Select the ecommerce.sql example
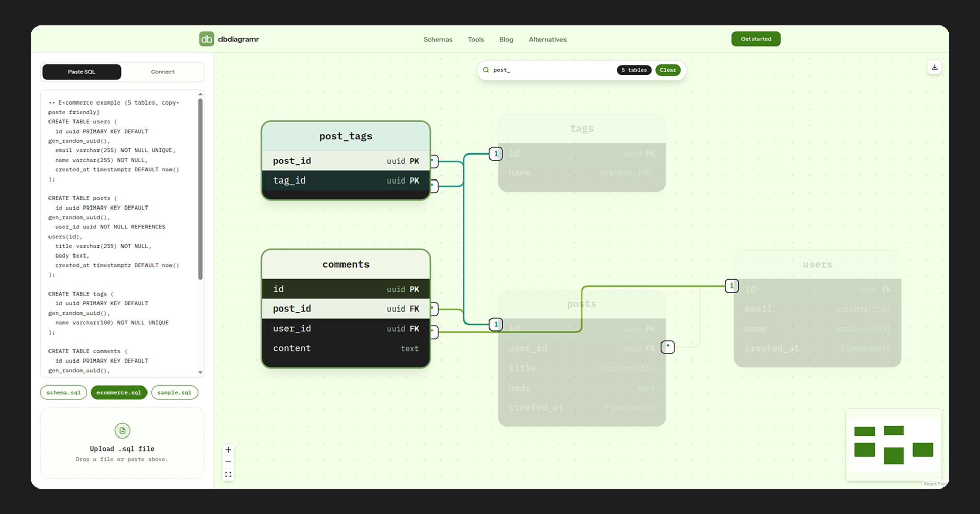 [x=119, y=392]
